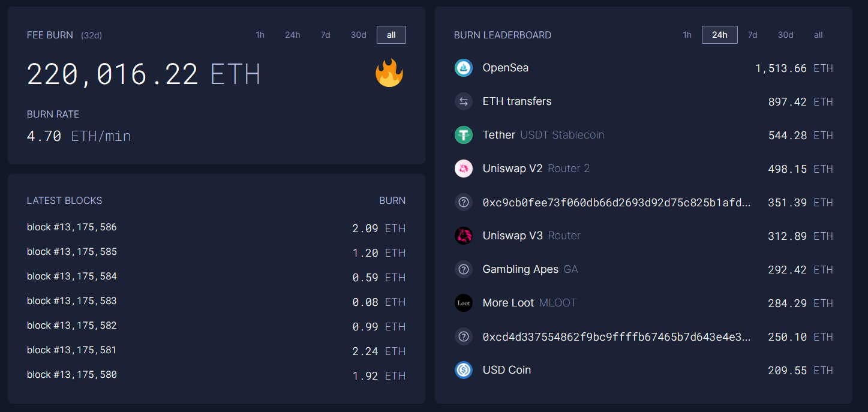Screen dimensions: 868x412
Task: Select 7d period in Fee Burn panel
Action: point(325,35)
